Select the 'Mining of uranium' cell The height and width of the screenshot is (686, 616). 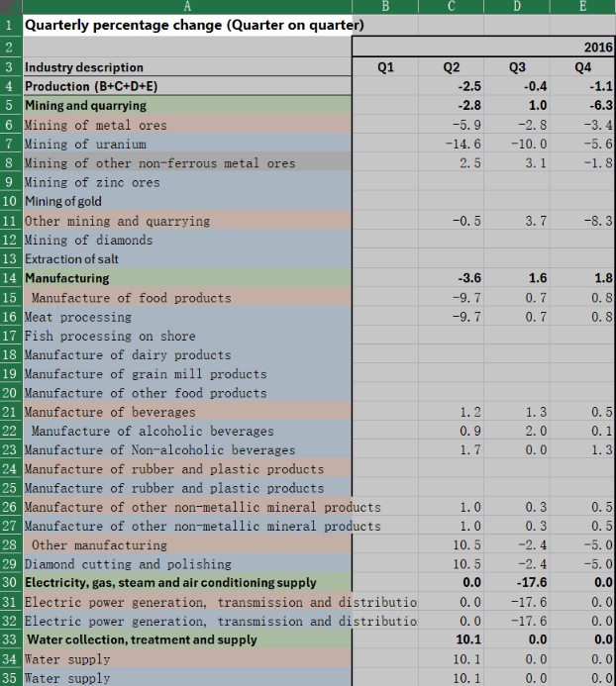(85, 145)
